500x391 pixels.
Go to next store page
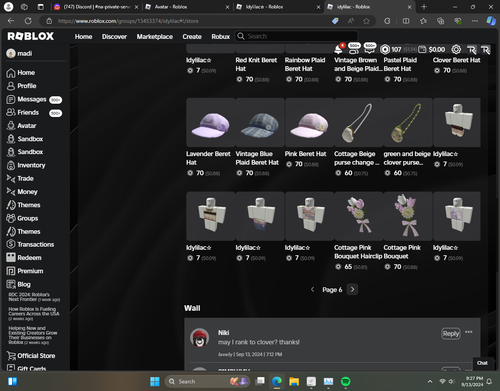click(352, 289)
